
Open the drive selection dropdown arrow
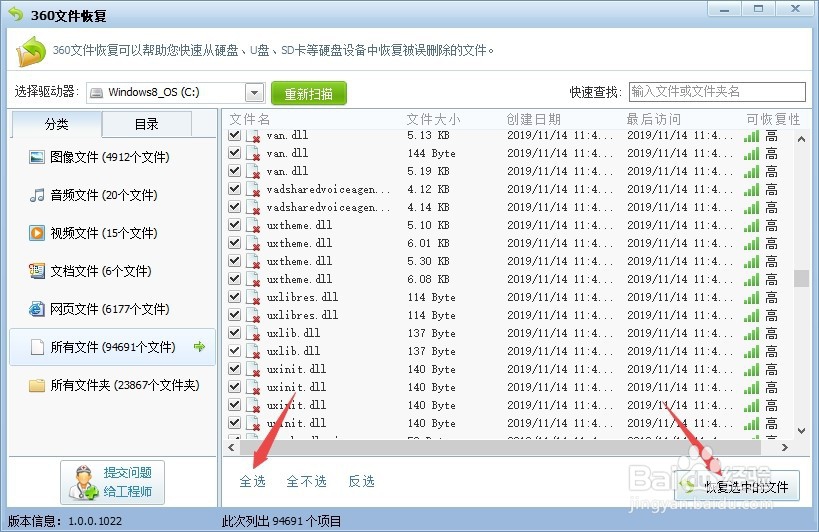pos(254,93)
